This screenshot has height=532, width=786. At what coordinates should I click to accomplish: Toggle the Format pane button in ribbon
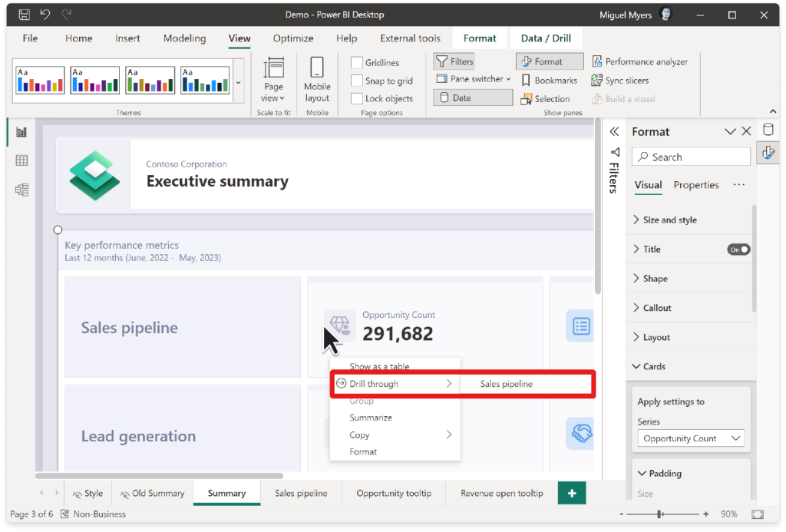pyautogui.click(x=550, y=61)
